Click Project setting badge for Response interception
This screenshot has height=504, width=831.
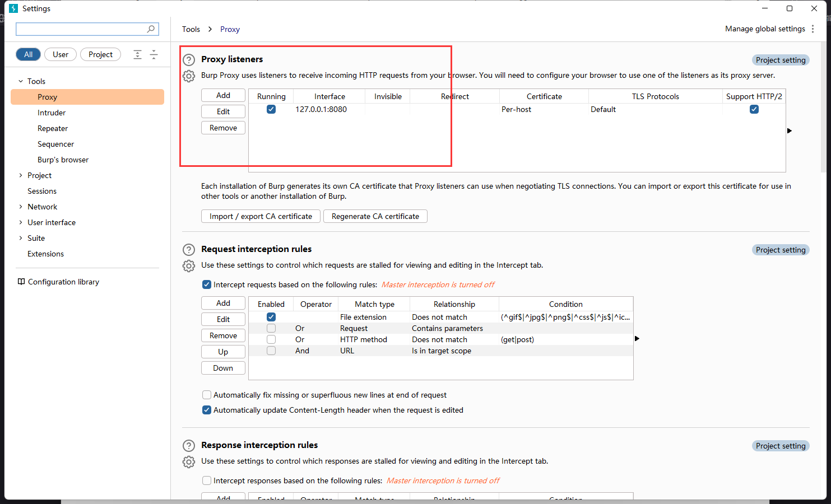781,446
